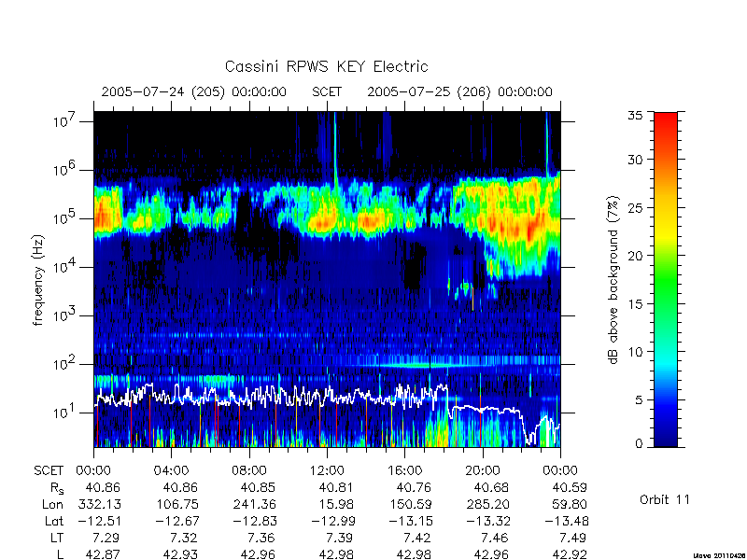Click the Lat value -12.99
This screenshot has width=747, height=560.
point(333,522)
